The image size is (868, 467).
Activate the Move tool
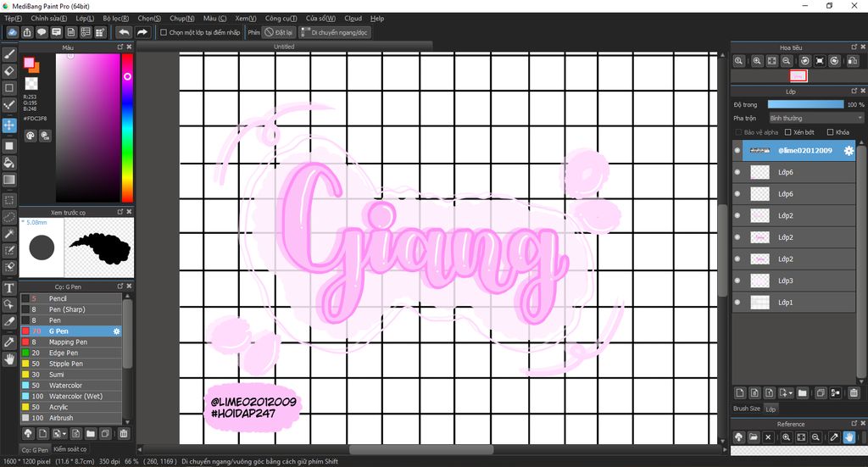click(8, 125)
